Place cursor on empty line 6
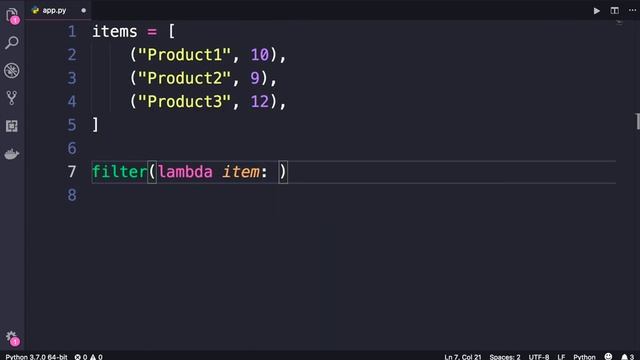Viewport: 640px width, 360px height. pyautogui.click(x=353, y=148)
